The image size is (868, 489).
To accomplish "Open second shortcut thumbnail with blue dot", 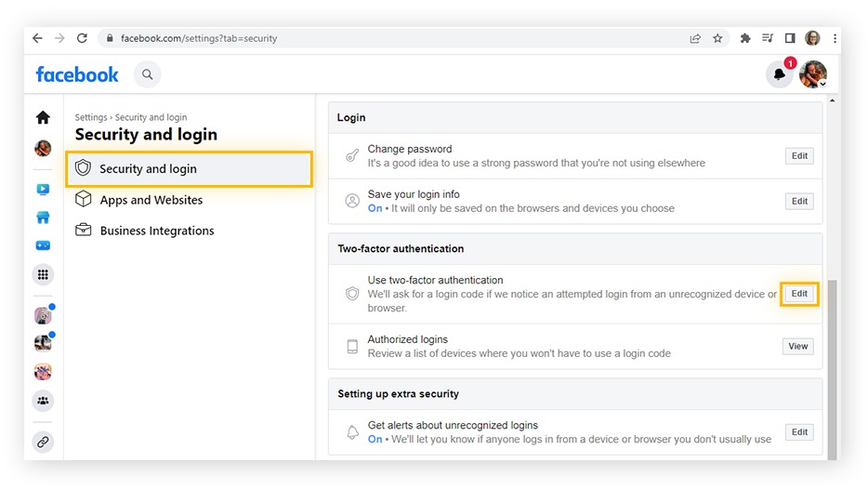I will (x=43, y=343).
